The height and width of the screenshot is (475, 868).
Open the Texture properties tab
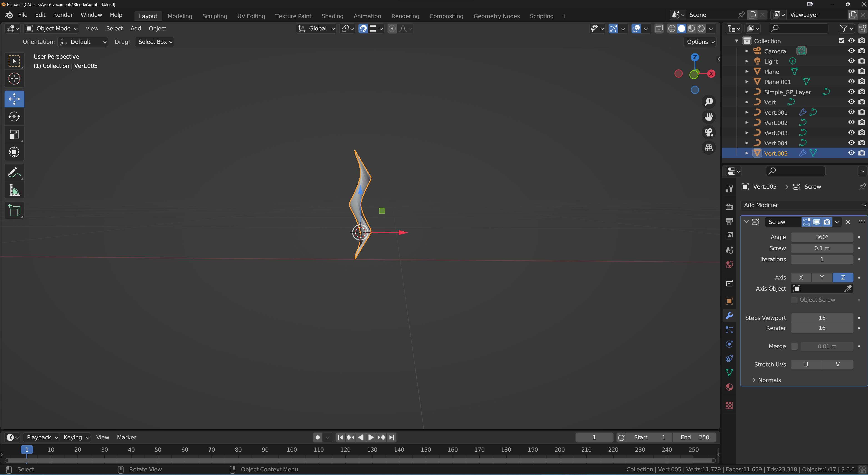tap(729, 405)
